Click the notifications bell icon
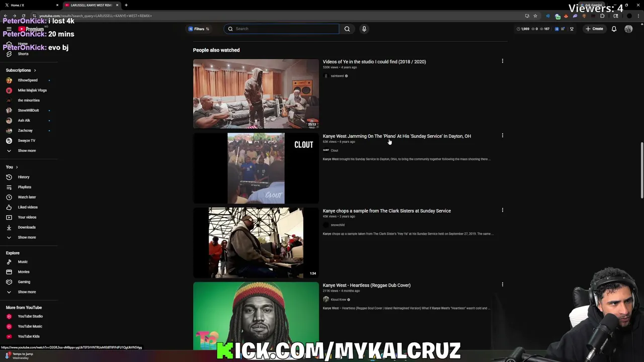Screen dimensions: 644x362 coord(614,29)
